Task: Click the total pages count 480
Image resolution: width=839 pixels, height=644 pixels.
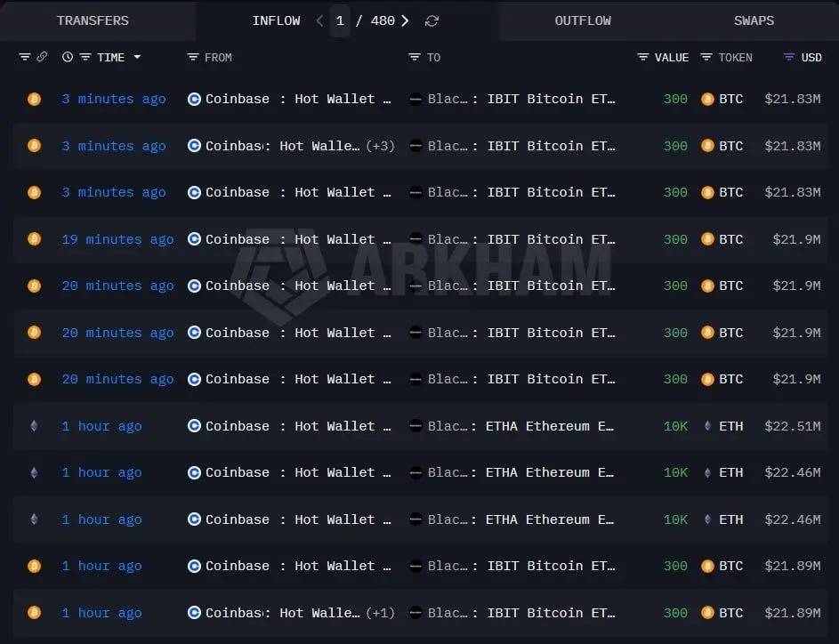Action: tap(383, 20)
